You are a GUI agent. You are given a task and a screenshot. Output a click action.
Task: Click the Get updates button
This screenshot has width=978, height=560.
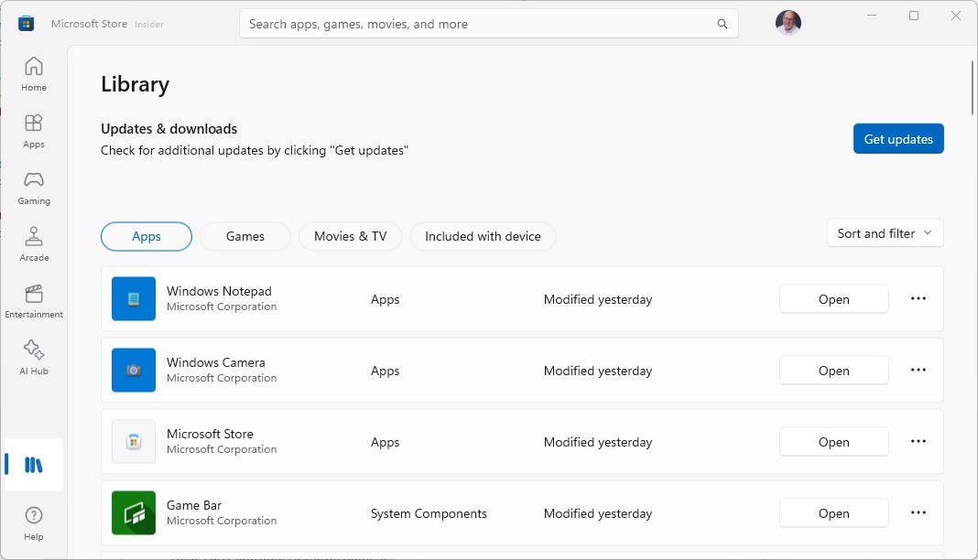point(898,139)
